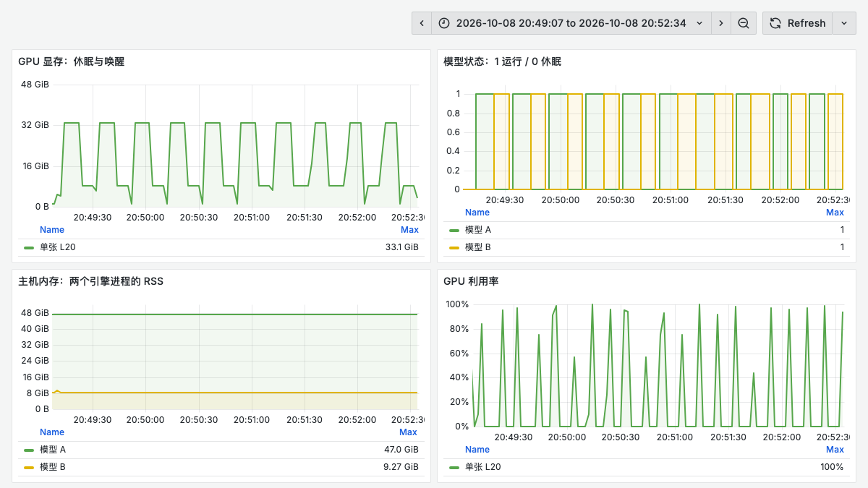Sort 主机内存 legend by Name
The height and width of the screenshot is (488, 868).
tap(52, 432)
